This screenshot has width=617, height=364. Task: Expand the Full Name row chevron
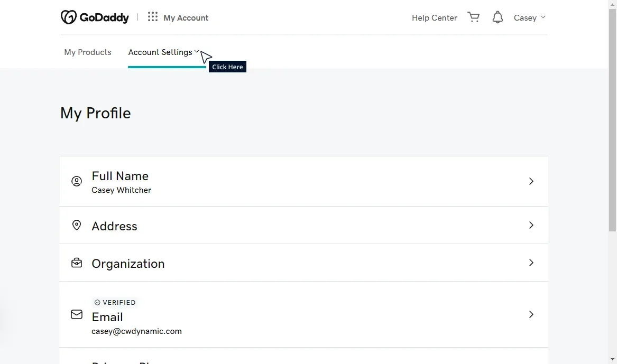point(531,181)
